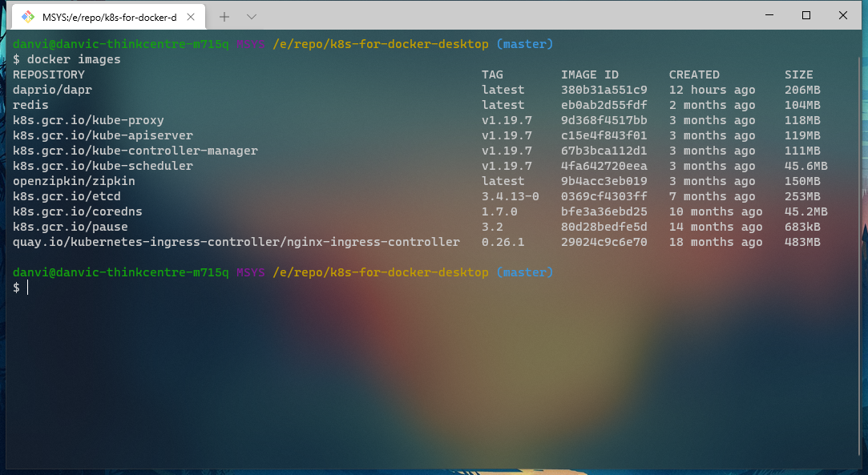Click image ID 0369cf4303ff
The height and width of the screenshot is (475, 868).
[x=604, y=196]
